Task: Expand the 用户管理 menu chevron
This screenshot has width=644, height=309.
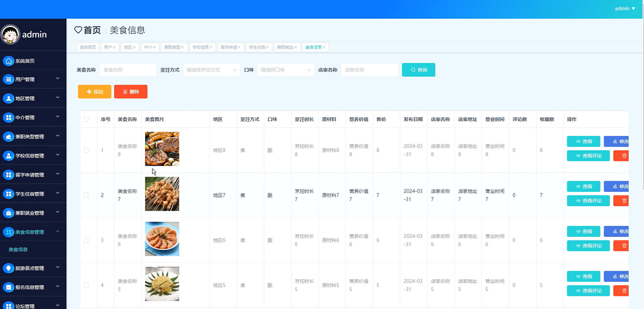Action: [58, 78]
